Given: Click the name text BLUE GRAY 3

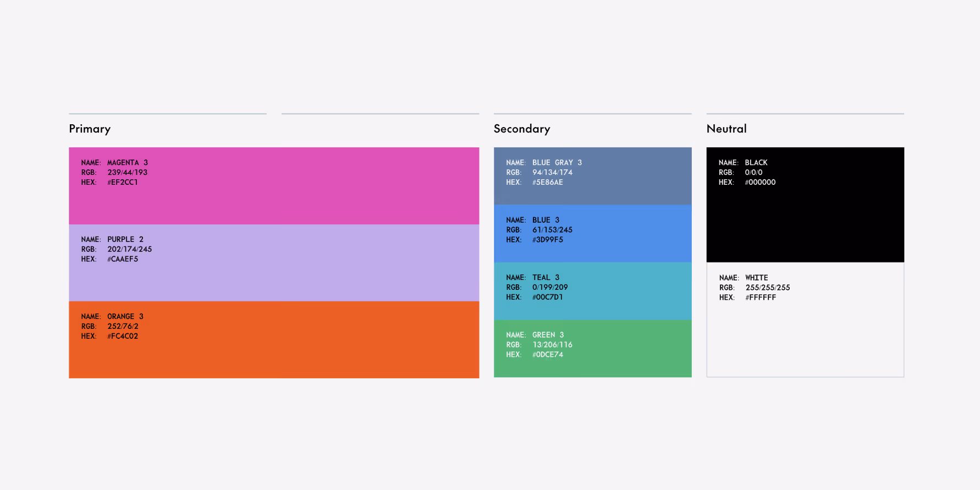Looking at the screenshot, I should pyautogui.click(x=557, y=163).
